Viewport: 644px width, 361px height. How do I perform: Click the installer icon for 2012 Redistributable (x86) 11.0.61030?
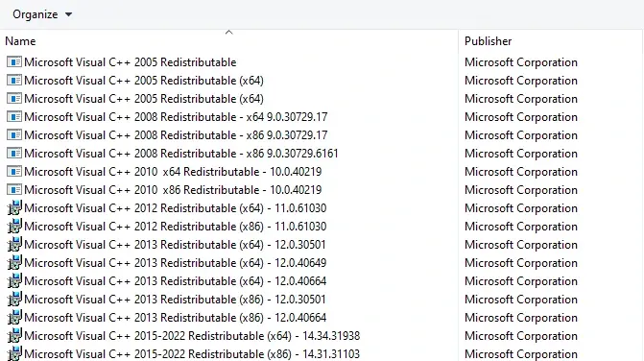tap(14, 227)
